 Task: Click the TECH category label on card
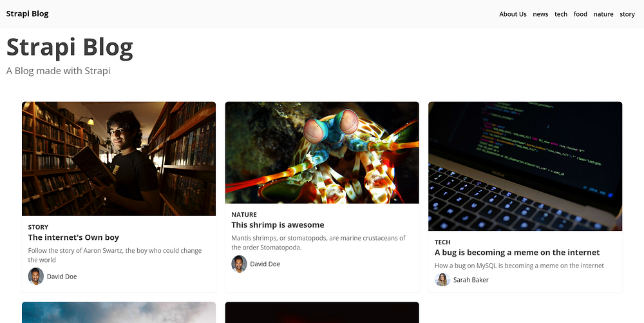pos(442,242)
